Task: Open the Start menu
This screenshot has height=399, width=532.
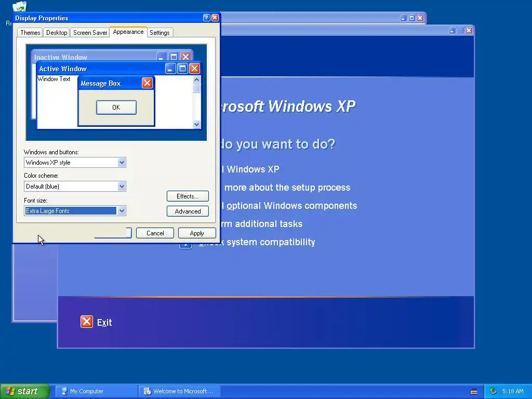Action: (x=25, y=391)
